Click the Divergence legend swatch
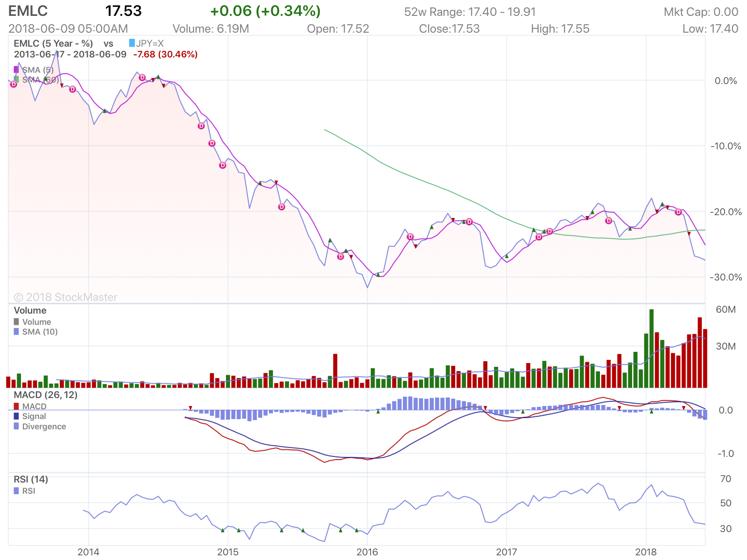The height and width of the screenshot is (560, 747). pos(16,426)
